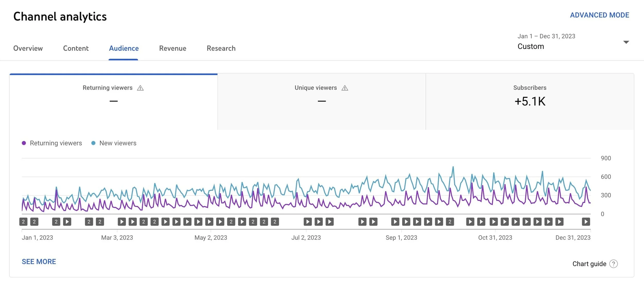Click first '2' video marker near Jan 1
Viewport: 644px width, 282px height.
pos(23,222)
